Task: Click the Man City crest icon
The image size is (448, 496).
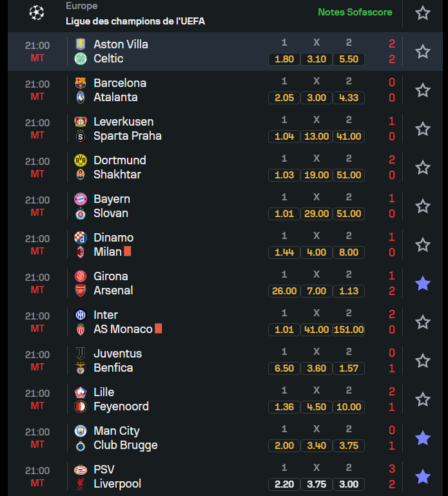Action: click(81, 431)
